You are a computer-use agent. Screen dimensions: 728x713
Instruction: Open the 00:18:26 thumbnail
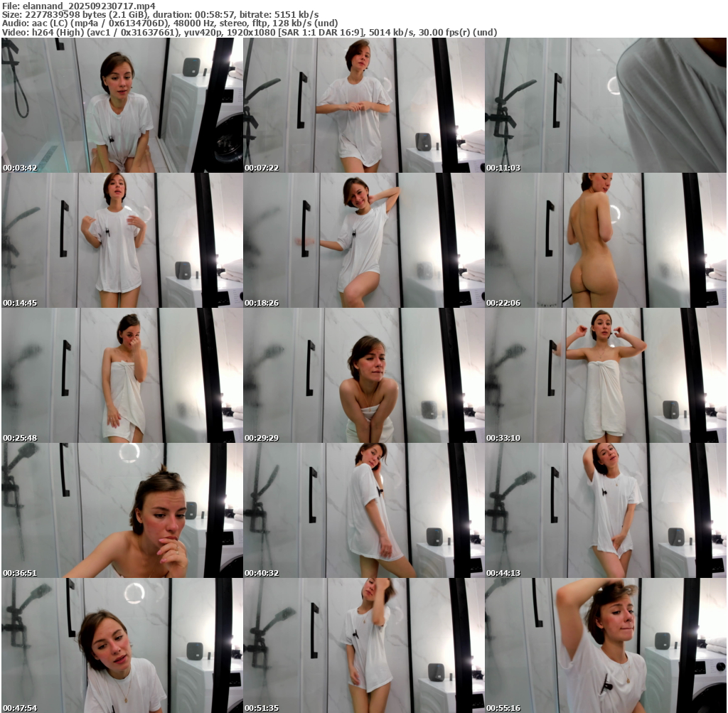pos(363,240)
